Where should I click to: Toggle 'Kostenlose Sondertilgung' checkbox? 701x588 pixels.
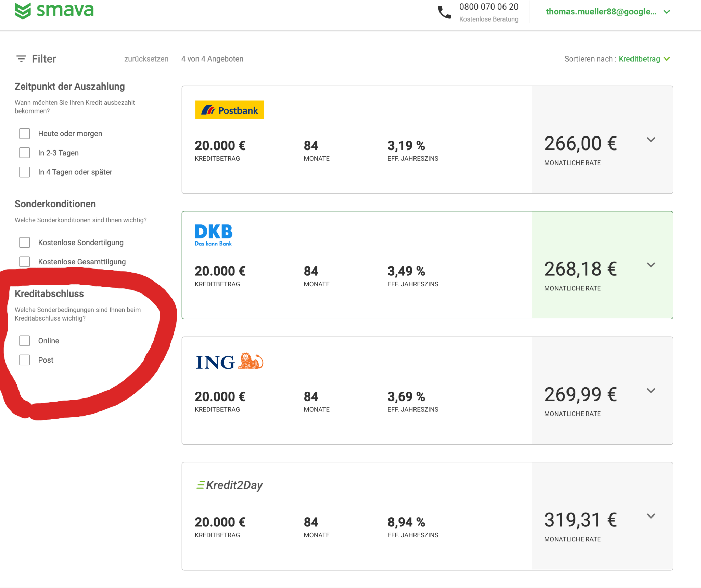pyautogui.click(x=25, y=243)
